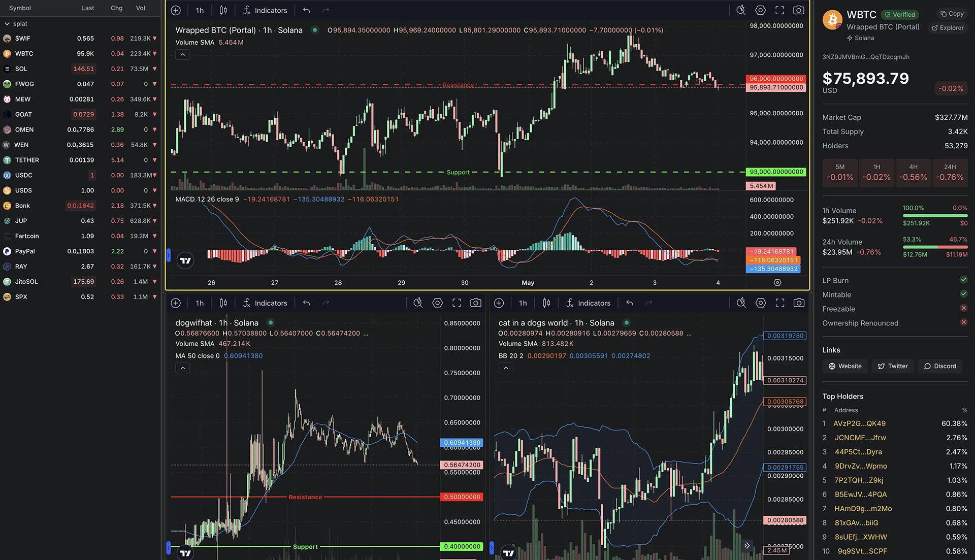This screenshot has width=975, height=560.
Task: Open Indicators in WBTC chart toolbar
Action: tap(265, 10)
